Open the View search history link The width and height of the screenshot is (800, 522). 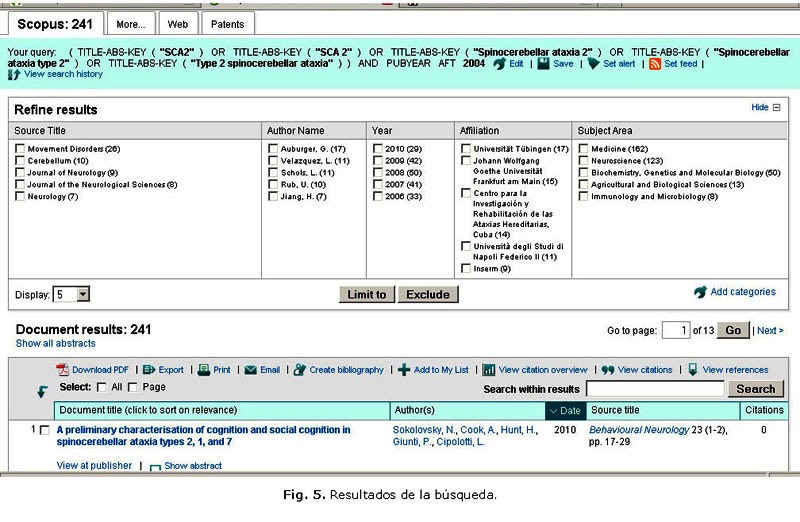tap(62, 75)
